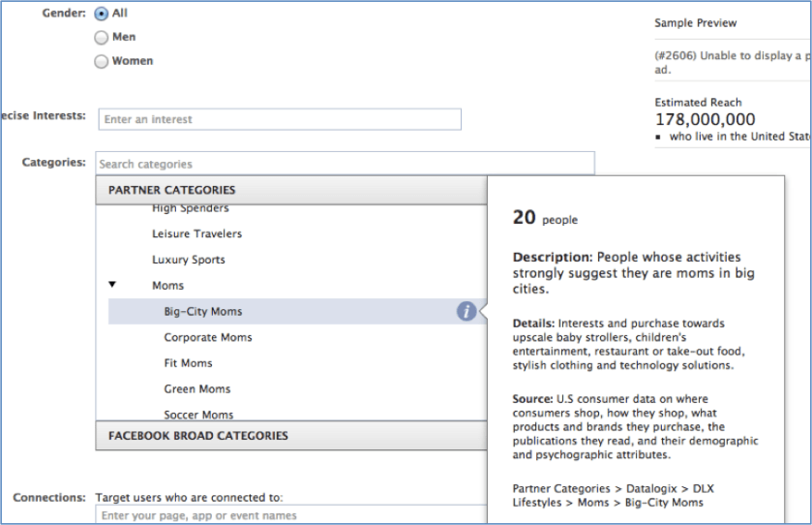Select the Moms parent category
Screen dimensions: 812x525
click(167, 286)
